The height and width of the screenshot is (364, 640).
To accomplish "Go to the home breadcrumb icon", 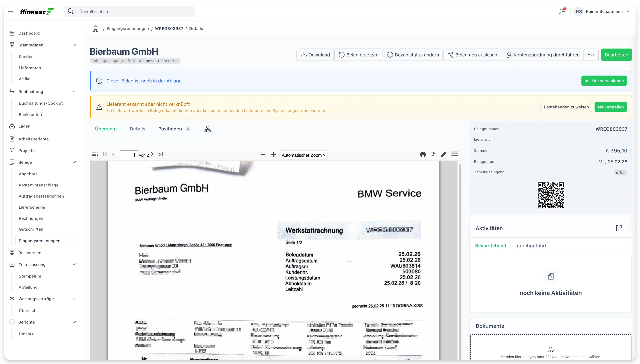I will (x=95, y=28).
